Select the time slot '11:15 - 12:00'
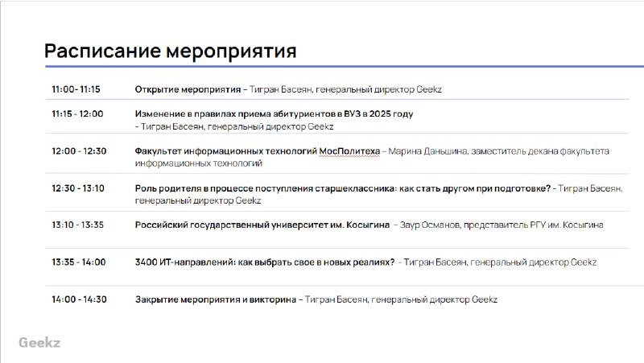Viewport: 644px width, 363px height. click(77, 113)
